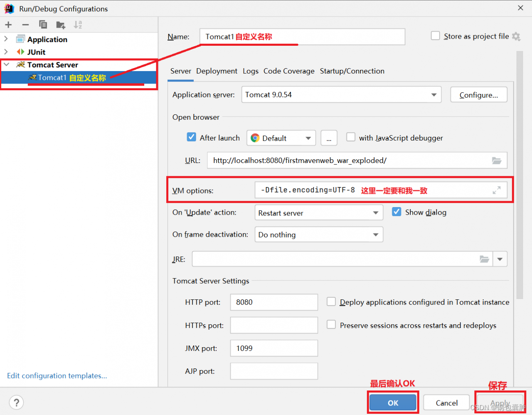Enable with JavaScript debugger checkbox
Screen dimensions: 532x415
(351, 137)
